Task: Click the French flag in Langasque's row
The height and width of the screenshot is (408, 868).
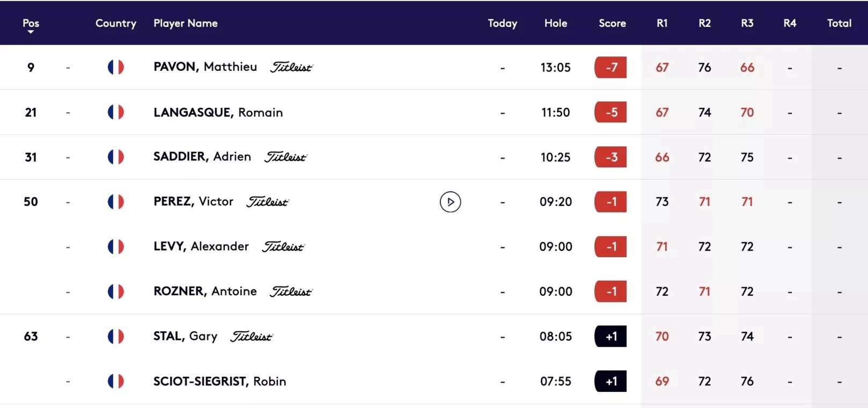Action: (x=116, y=112)
